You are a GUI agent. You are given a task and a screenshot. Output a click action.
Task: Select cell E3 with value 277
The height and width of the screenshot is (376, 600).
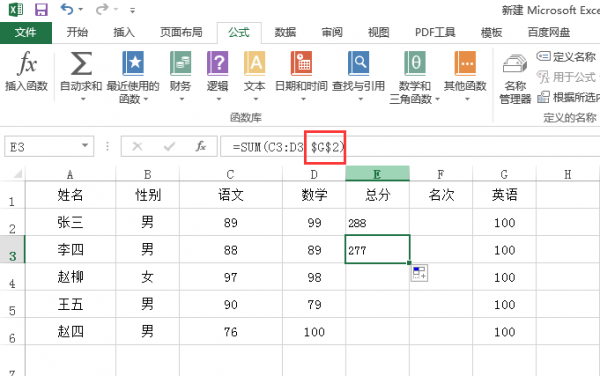pos(377,250)
